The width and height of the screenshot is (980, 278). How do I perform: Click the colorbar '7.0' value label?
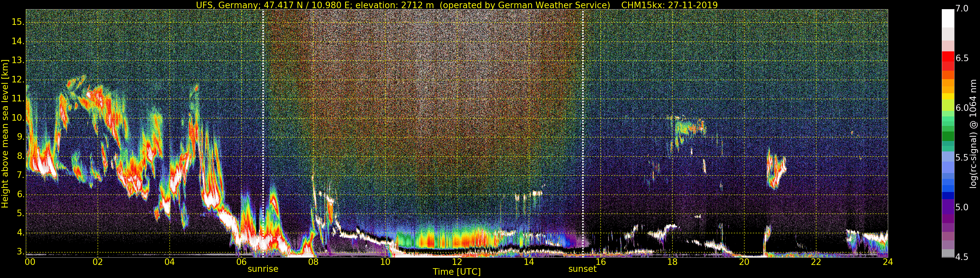(x=962, y=9)
